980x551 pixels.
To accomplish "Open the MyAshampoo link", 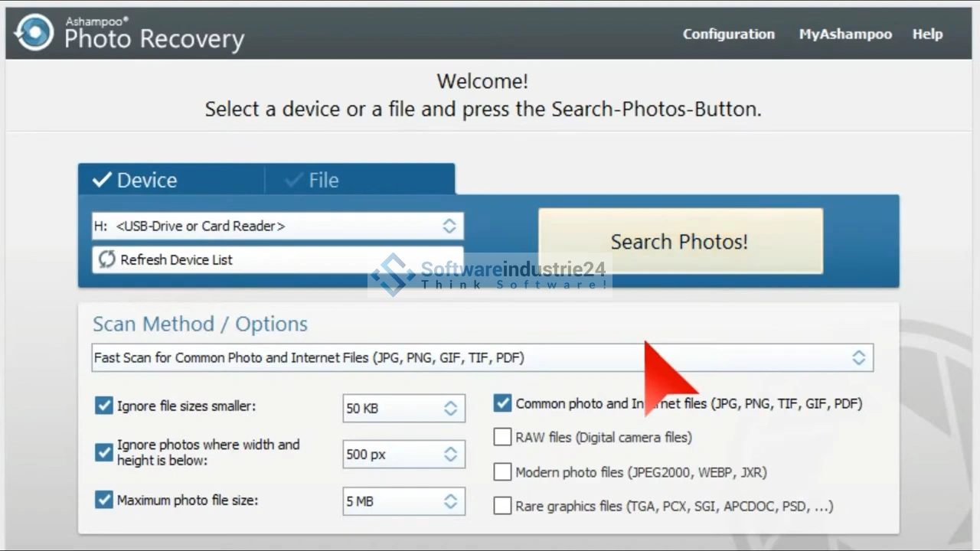I will [845, 34].
